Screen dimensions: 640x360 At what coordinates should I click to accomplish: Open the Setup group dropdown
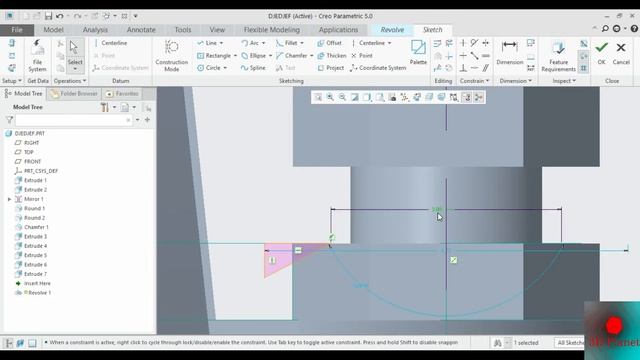click(x=12, y=81)
